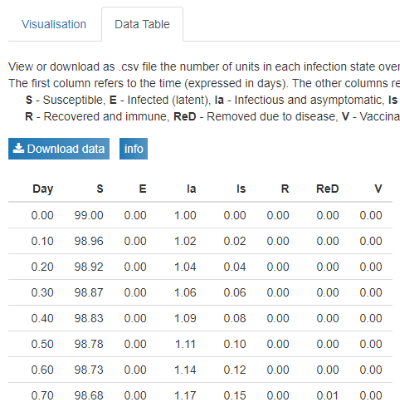Click Is value 0.04
Screen dimensions: 400x400
235,267
